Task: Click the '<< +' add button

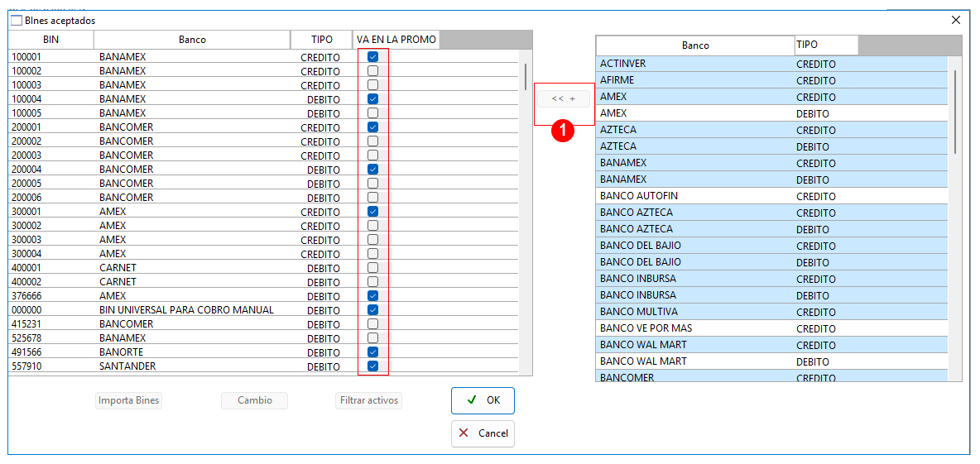Action: pos(563,98)
